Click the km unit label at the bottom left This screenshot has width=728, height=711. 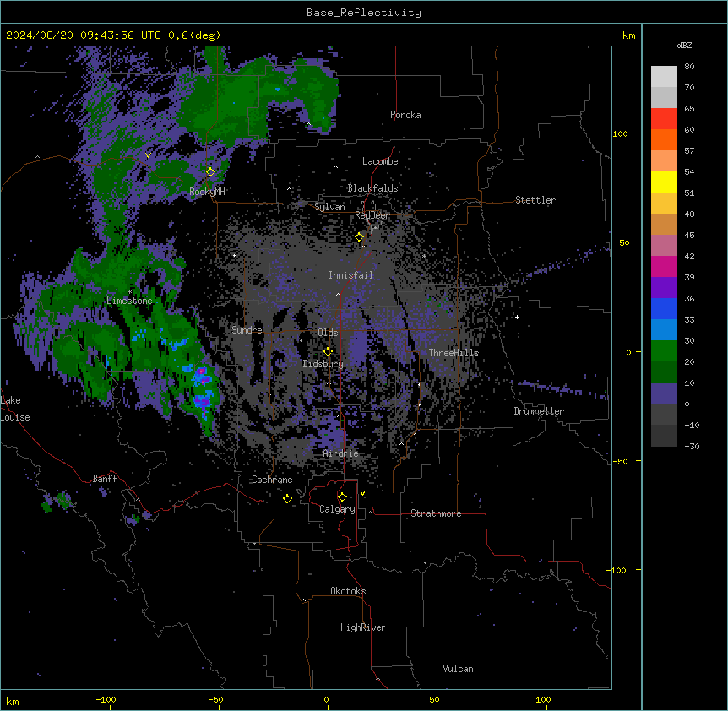click(13, 701)
